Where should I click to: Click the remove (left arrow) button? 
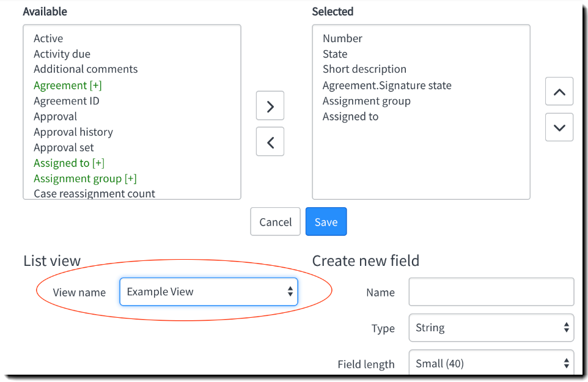coord(270,142)
